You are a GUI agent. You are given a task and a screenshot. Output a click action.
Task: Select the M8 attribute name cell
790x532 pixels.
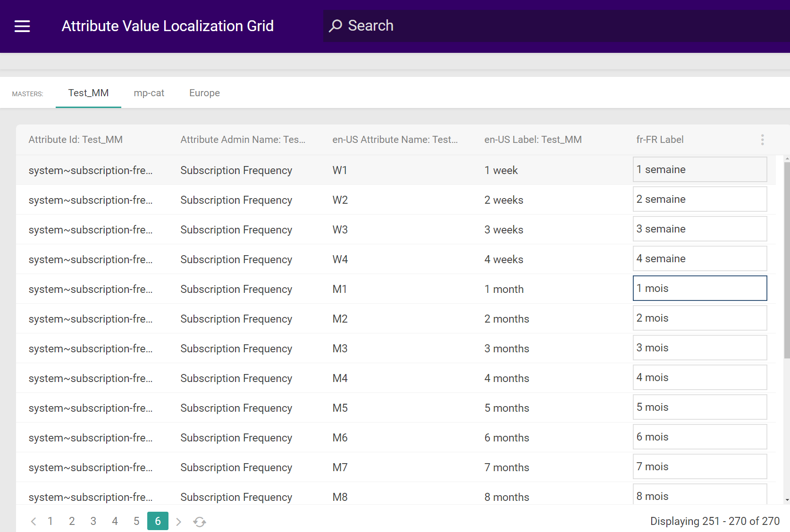point(340,497)
